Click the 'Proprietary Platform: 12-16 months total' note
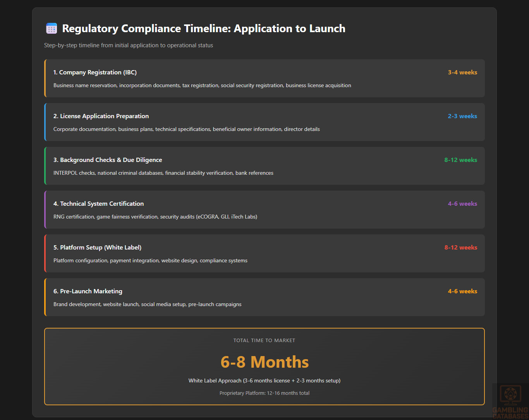This screenshot has height=420, width=529. click(264, 393)
